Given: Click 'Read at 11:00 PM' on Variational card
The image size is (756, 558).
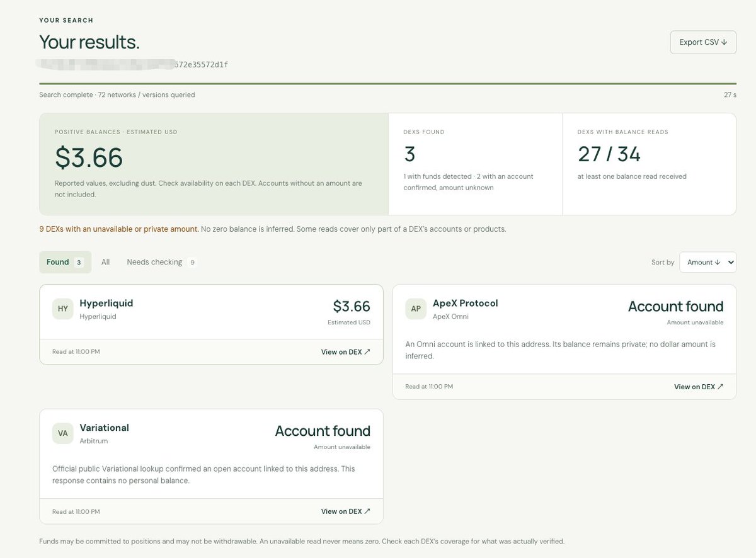Looking at the screenshot, I should [x=76, y=511].
